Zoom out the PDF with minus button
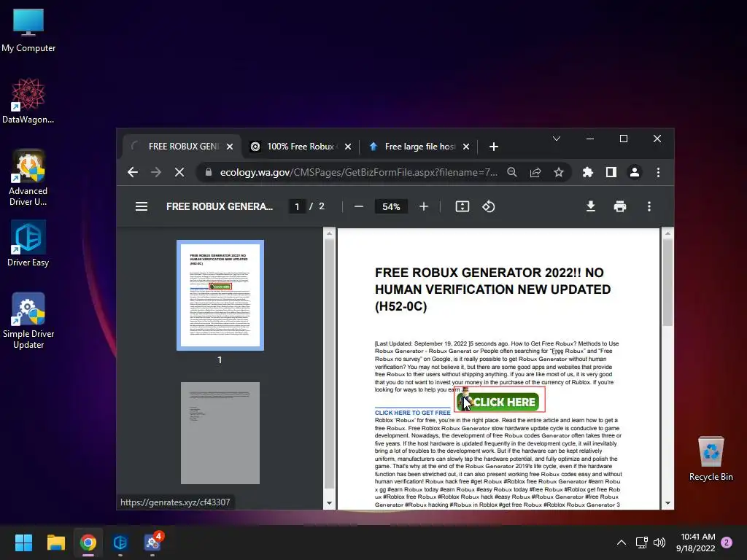Viewport: 747px width, 560px height. coord(359,206)
